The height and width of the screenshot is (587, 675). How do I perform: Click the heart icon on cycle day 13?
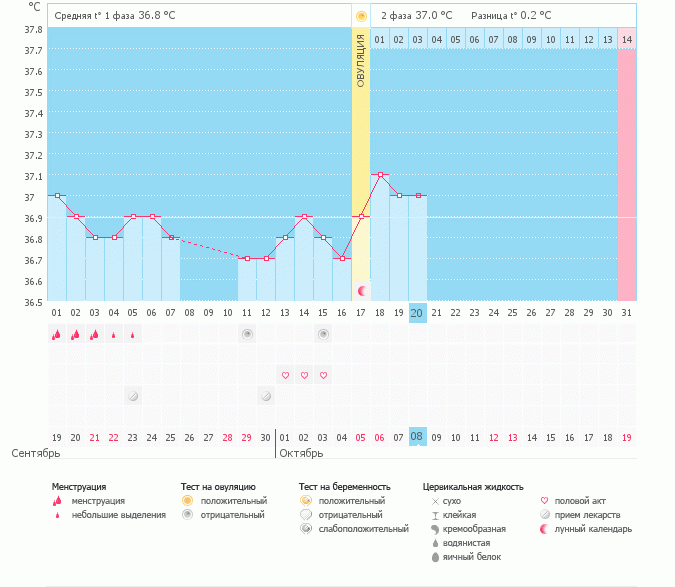[x=285, y=375]
